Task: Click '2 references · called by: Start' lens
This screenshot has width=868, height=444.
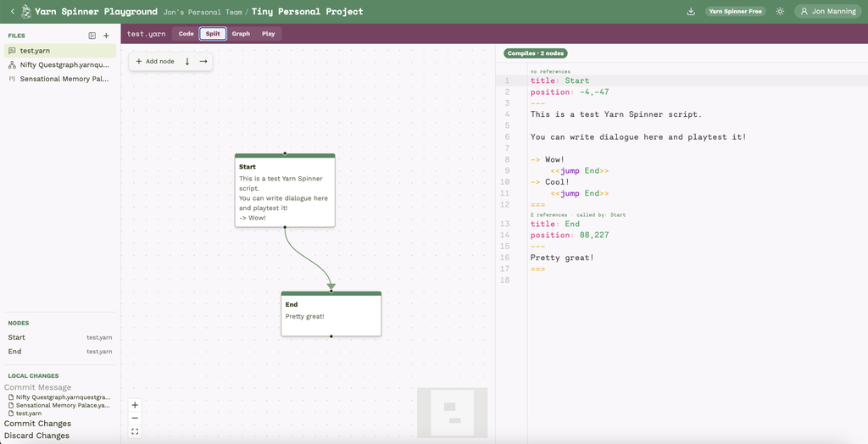Action: coord(578,215)
